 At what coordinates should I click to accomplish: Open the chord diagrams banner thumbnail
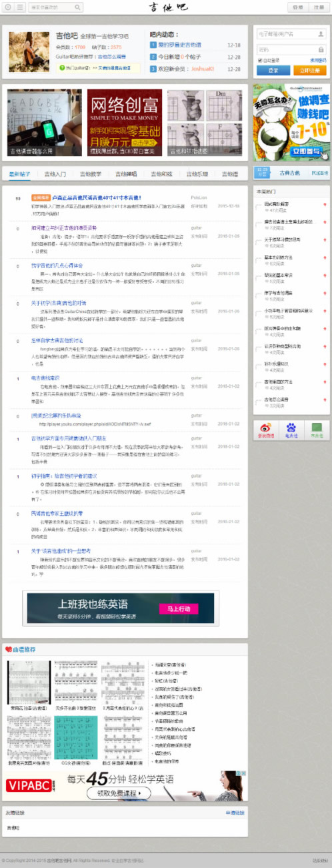point(205,123)
